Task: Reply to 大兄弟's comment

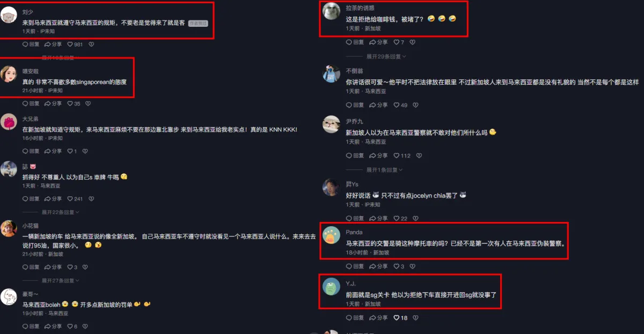Action: [x=31, y=151]
